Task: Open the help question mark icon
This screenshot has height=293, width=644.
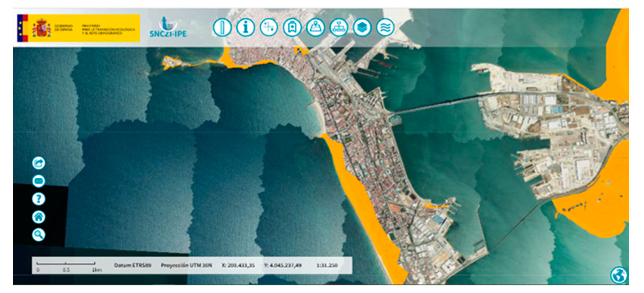Action: [39, 199]
